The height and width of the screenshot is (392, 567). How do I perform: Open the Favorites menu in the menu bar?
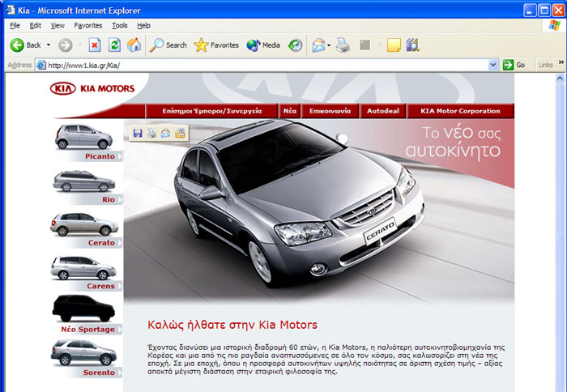coord(87,26)
